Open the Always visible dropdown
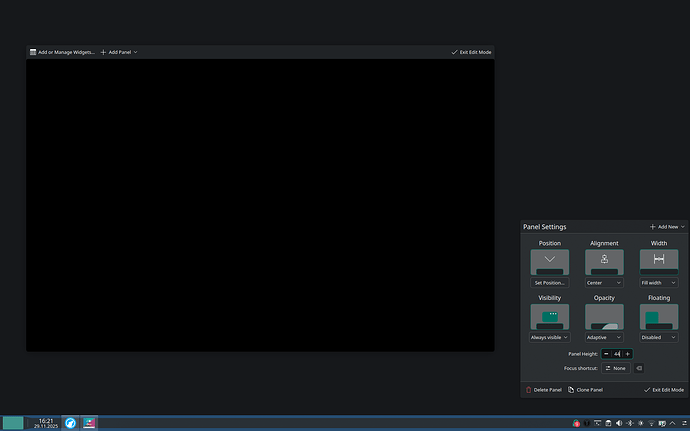The image size is (690, 431). pos(549,338)
